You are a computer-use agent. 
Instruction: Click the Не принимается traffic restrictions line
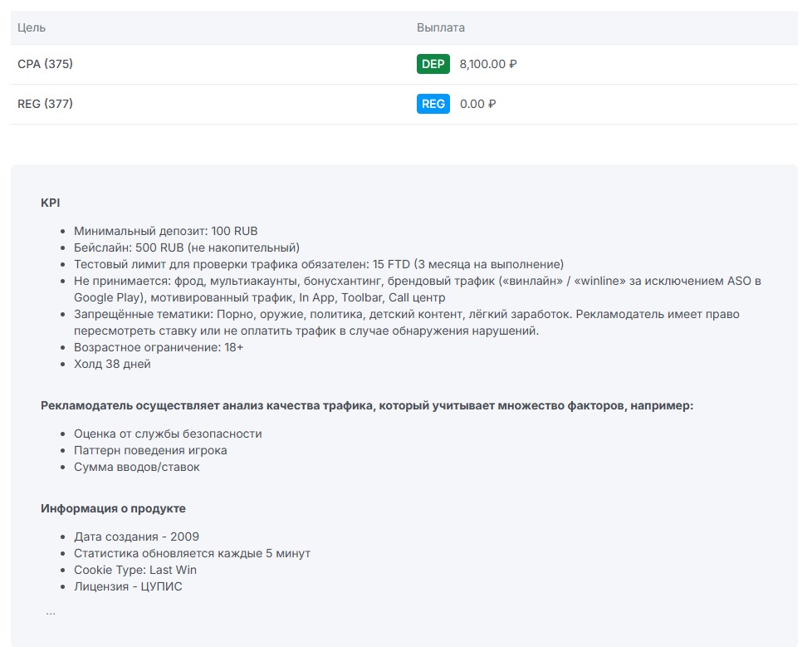(x=418, y=289)
